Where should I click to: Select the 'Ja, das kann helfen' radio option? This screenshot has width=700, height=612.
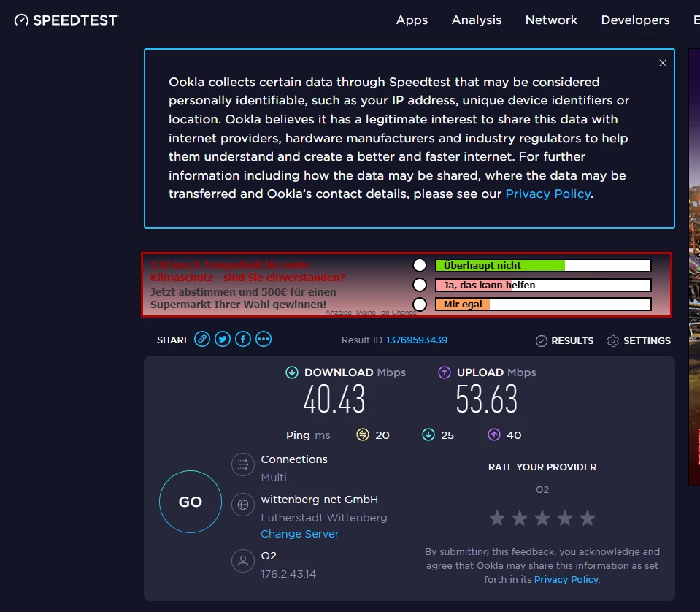pyautogui.click(x=420, y=285)
